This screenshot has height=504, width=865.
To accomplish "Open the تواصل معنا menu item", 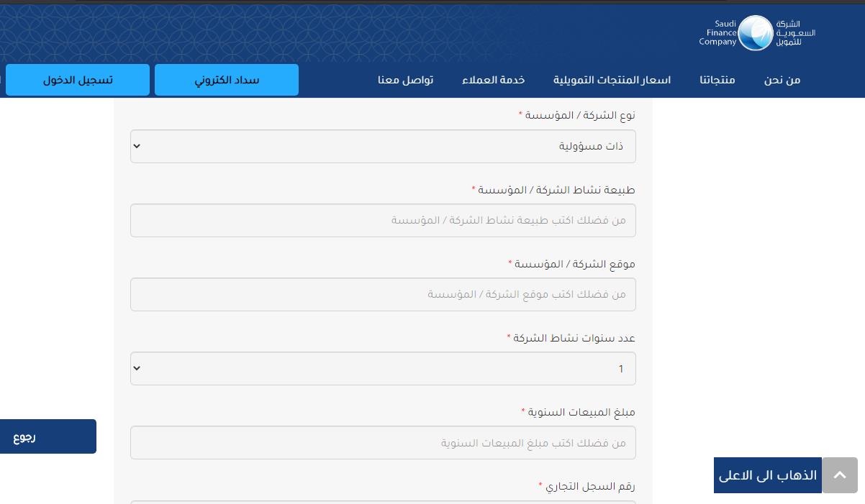I will tap(406, 80).
